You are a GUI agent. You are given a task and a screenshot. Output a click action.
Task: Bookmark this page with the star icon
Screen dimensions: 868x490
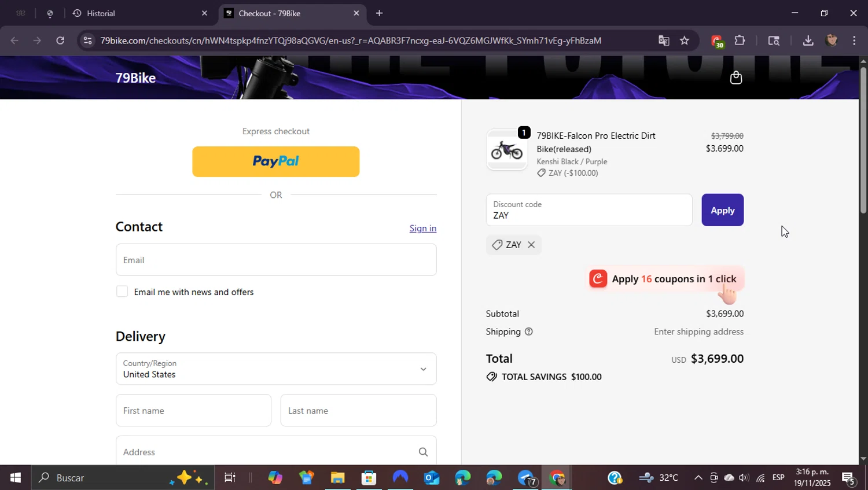pos(685,40)
